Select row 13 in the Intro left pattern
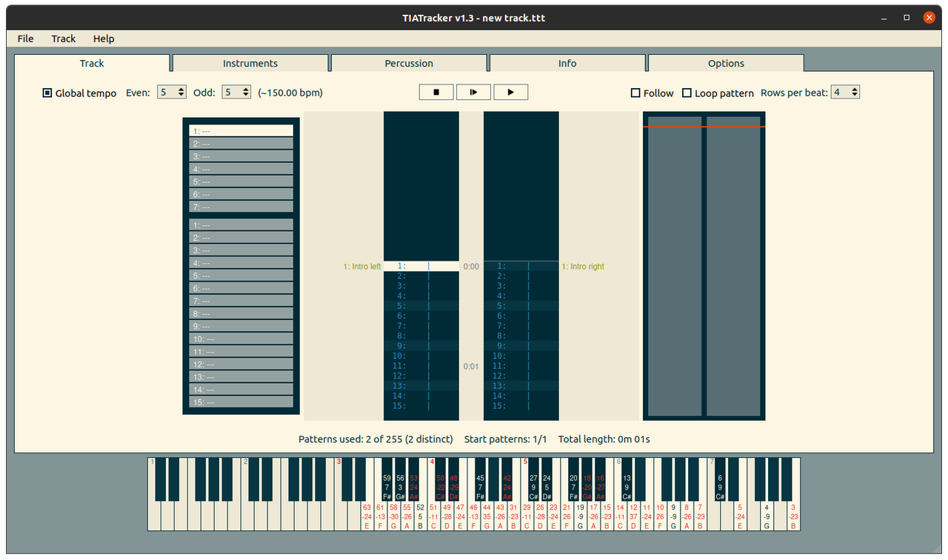Image resolution: width=948 pixels, height=560 pixels. [x=421, y=386]
